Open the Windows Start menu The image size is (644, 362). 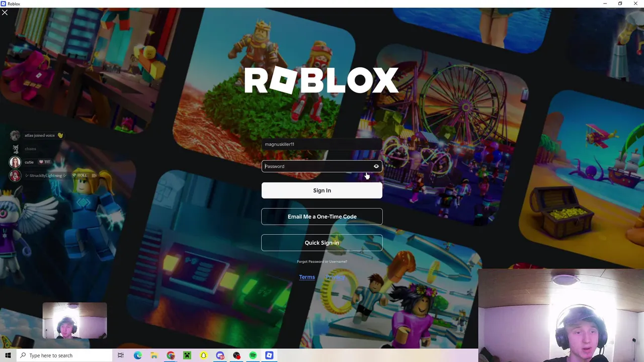[x=8, y=355]
